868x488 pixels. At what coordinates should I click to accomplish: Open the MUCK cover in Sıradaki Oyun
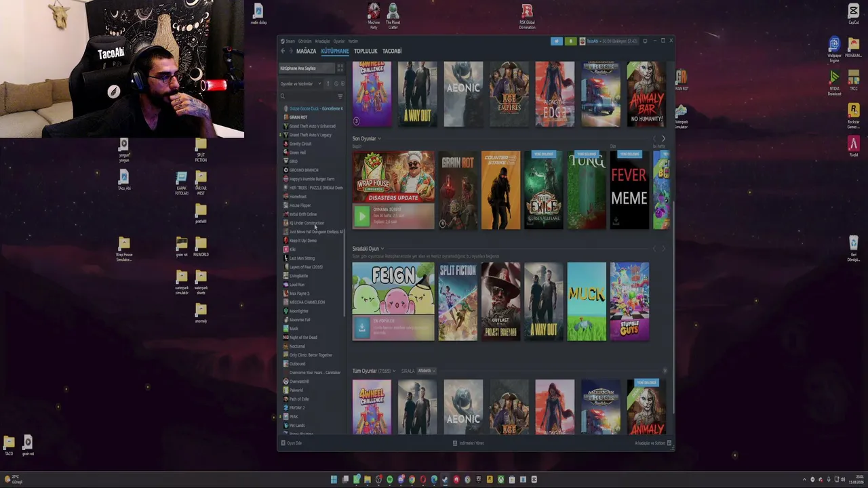(x=587, y=302)
